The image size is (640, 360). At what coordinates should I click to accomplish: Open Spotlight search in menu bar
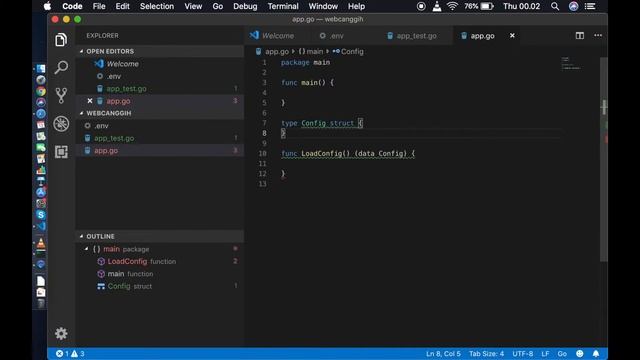pyautogui.click(x=555, y=6)
